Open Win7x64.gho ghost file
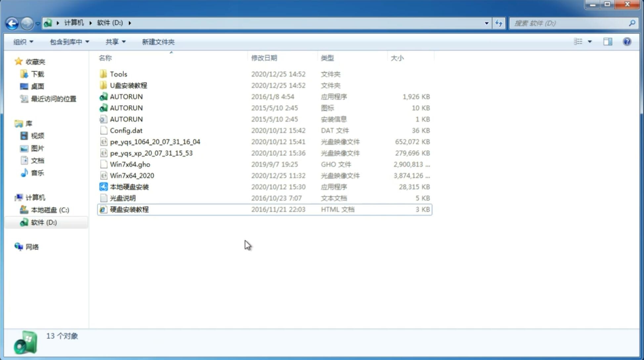The image size is (644, 360). point(130,164)
